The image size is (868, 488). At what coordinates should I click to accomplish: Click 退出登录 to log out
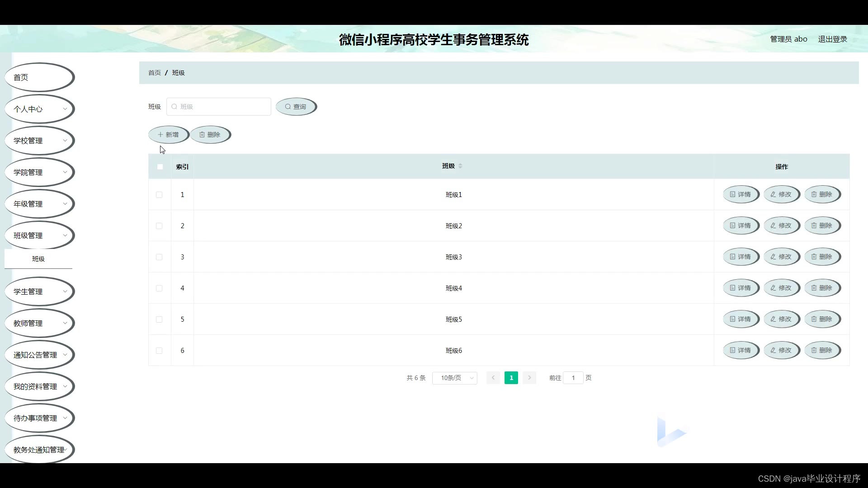[832, 39]
